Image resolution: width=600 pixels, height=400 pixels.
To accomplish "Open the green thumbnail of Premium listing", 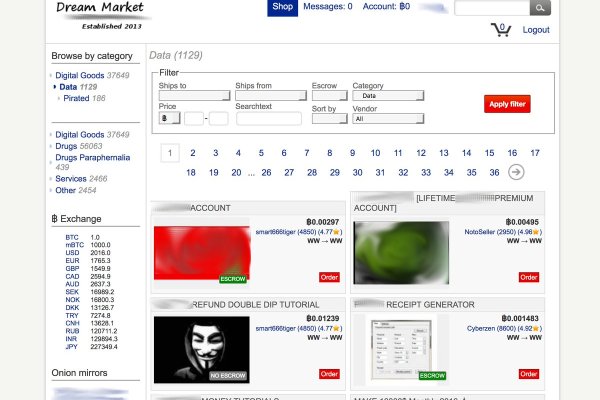I will [x=401, y=253].
